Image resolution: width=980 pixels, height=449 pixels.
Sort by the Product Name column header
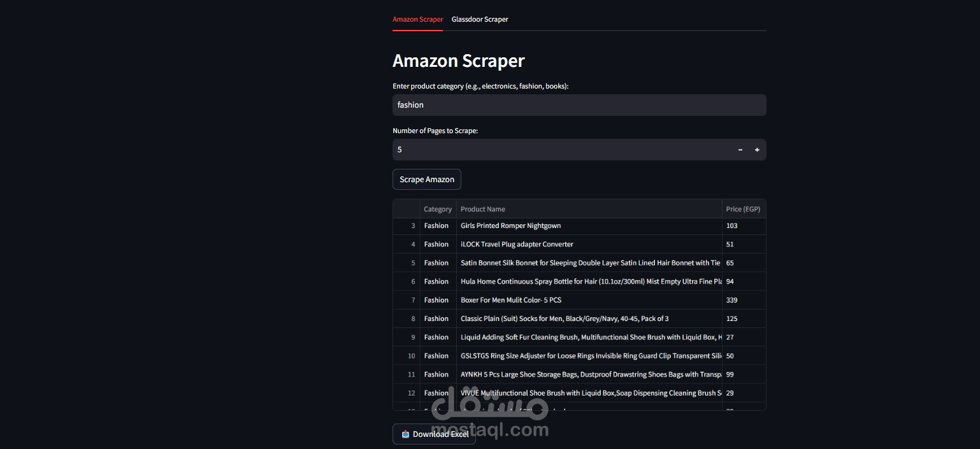click(589, 209)
